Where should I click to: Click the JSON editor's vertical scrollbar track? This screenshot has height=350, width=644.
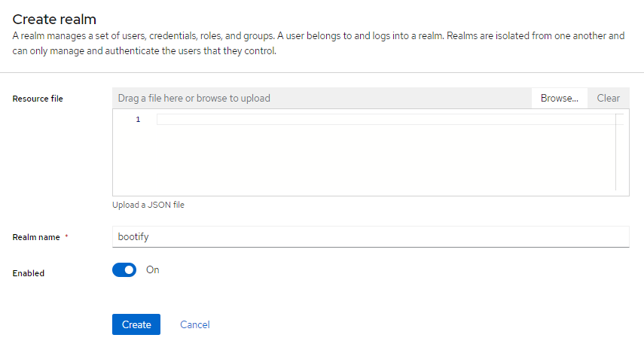coord(620,152)
